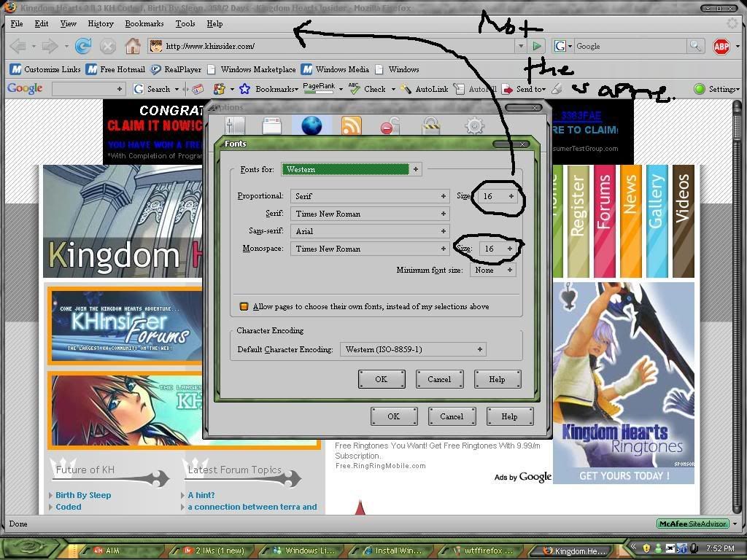
Task: Click OK in the Fonts dialog
Action: click(381, 379)
